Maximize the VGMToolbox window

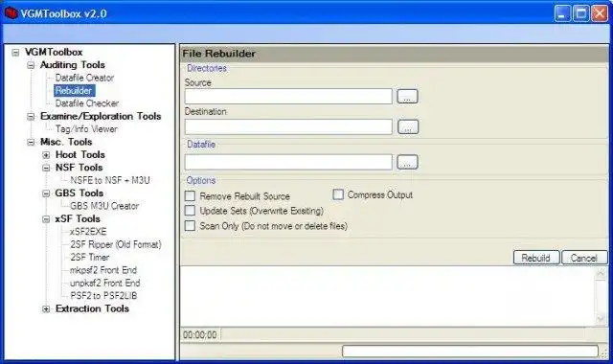point(581,13)
